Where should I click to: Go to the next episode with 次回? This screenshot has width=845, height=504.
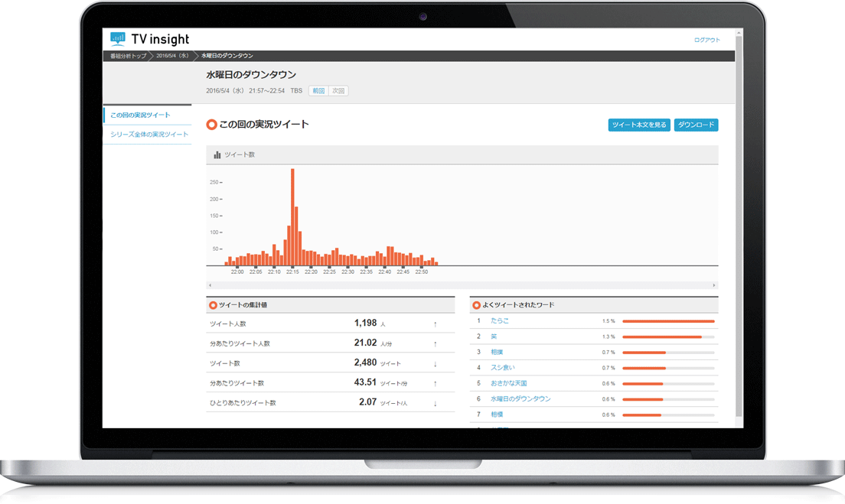[x=338, y=91]
